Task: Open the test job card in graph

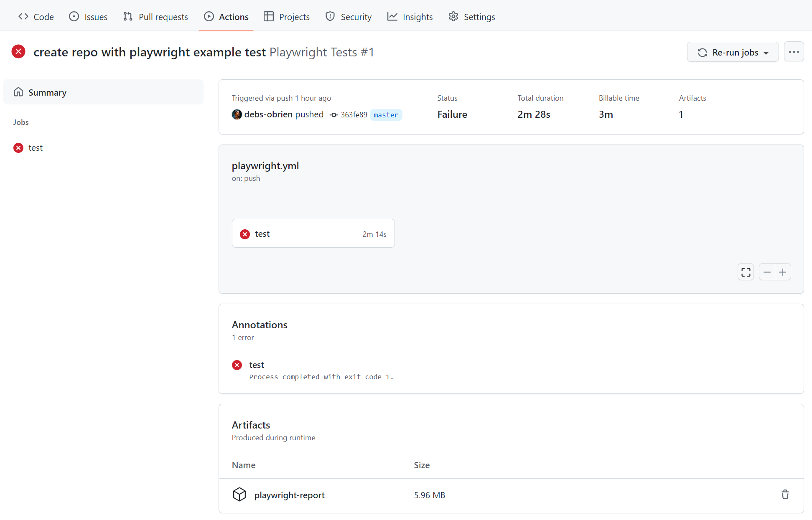Action: [313, 233]
